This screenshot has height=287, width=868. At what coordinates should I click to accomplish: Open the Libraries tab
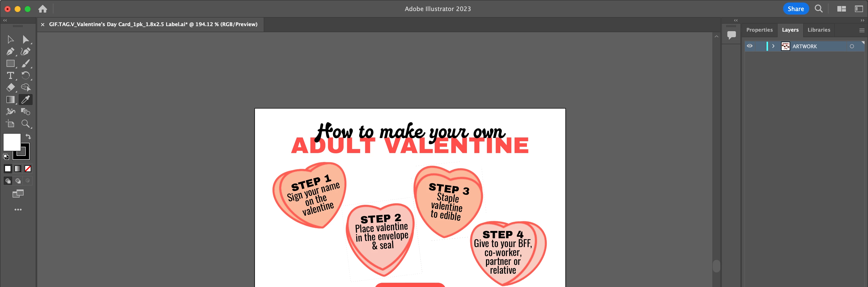point(819,30)
